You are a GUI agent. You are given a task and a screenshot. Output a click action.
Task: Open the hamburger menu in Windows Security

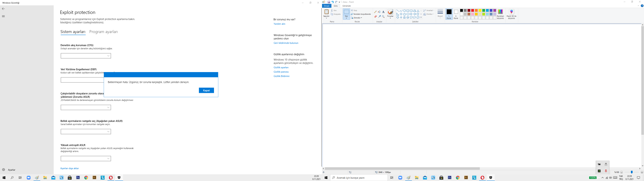click(x=3, y=16)
